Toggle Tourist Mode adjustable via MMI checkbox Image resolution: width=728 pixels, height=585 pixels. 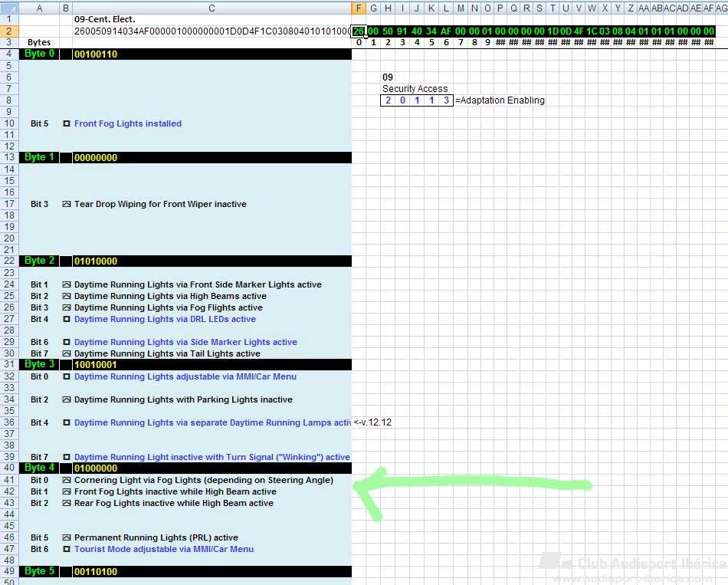[67, 549]
